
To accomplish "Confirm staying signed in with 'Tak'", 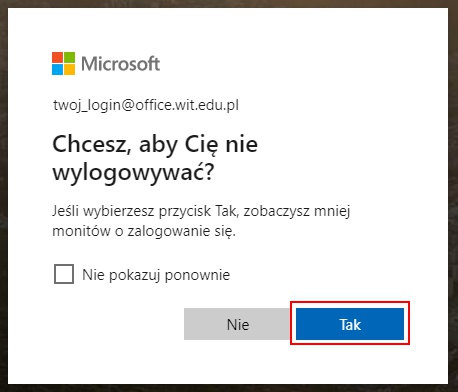I will pyautogui.click(x=350, y=324).
